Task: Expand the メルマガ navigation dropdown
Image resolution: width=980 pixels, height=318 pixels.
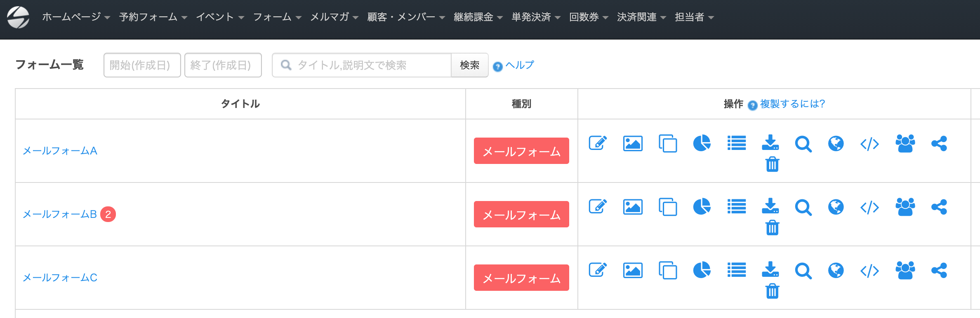Action: point(334,17)
